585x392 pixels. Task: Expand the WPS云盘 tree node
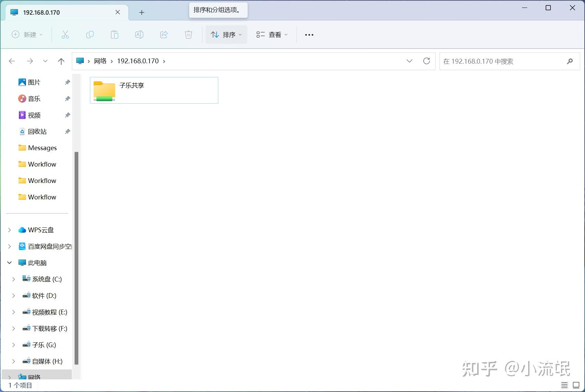[x=10, y=230]
